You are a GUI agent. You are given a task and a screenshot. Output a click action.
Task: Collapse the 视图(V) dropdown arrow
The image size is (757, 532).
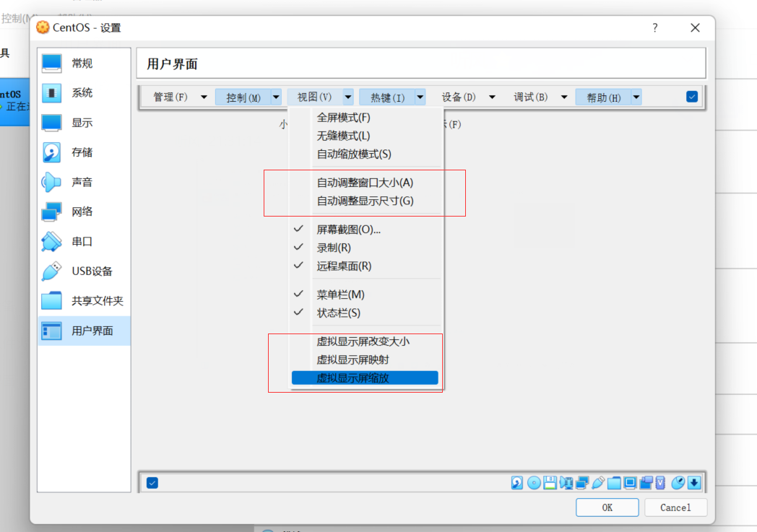[x=348, y=97]
